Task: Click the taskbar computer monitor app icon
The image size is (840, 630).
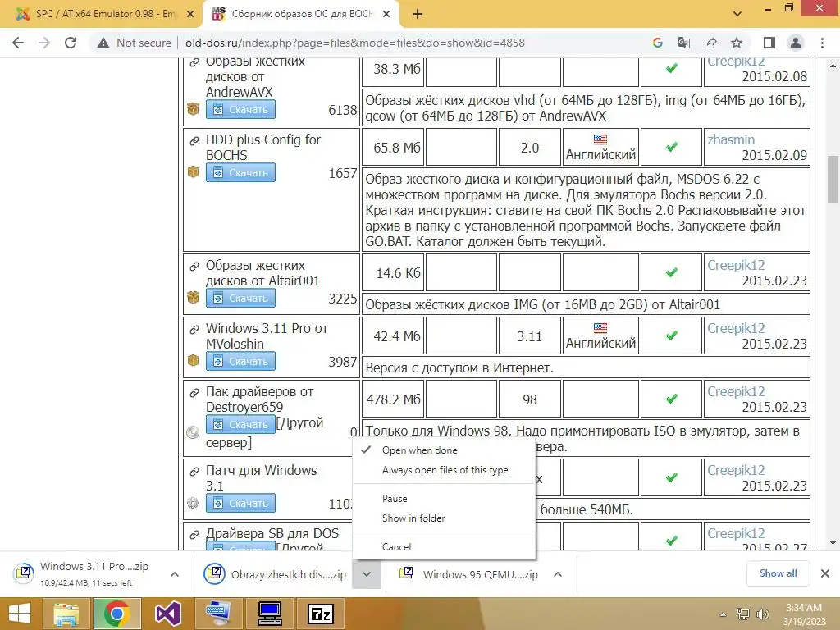Action: pyautogui.click(x=269, y=614)
